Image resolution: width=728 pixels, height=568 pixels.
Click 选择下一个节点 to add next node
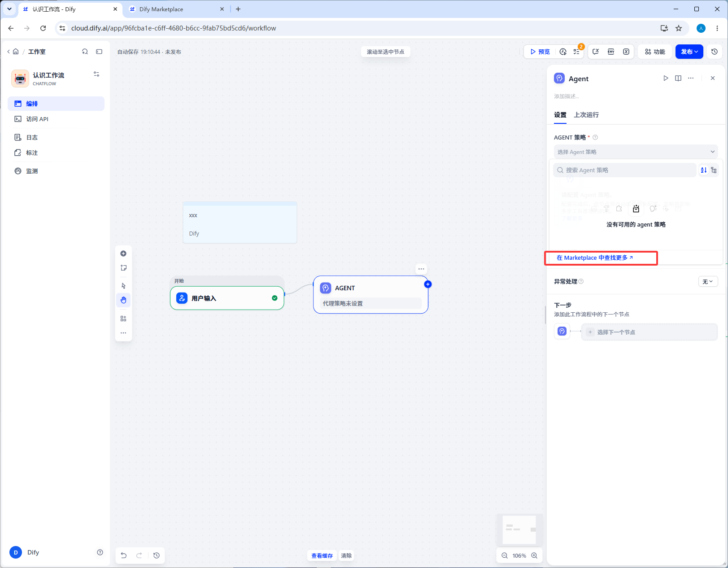tap(649, 332)
